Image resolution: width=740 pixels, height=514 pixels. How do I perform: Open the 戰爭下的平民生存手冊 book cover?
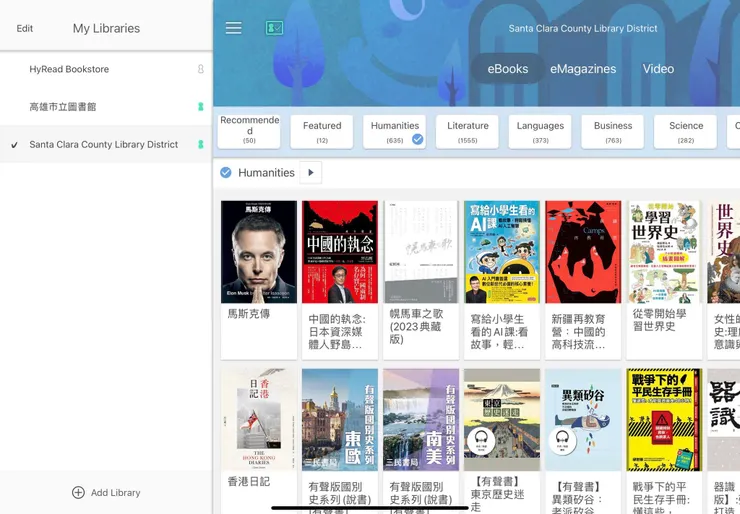point(664,420)
